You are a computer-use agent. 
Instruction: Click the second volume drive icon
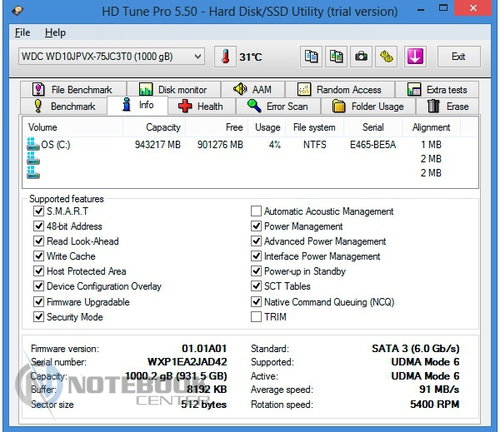pyautogui.click(x=33, y=158)
